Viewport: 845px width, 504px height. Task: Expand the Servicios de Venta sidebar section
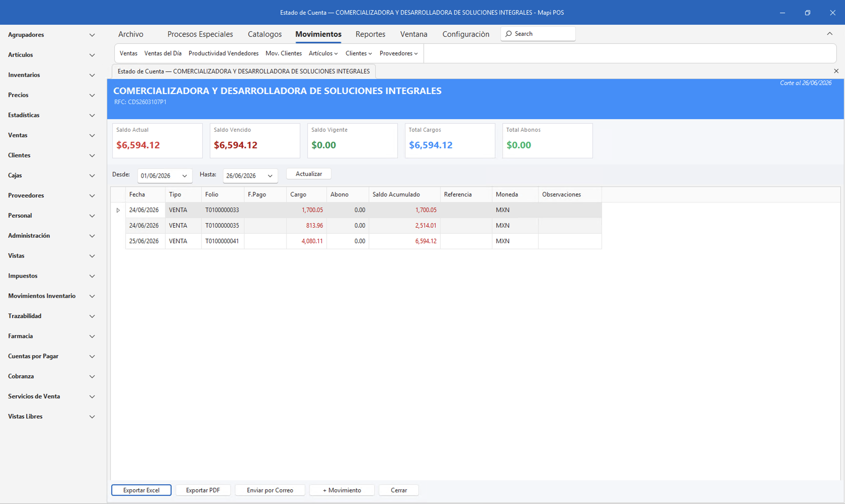click(x=92, y=396)
